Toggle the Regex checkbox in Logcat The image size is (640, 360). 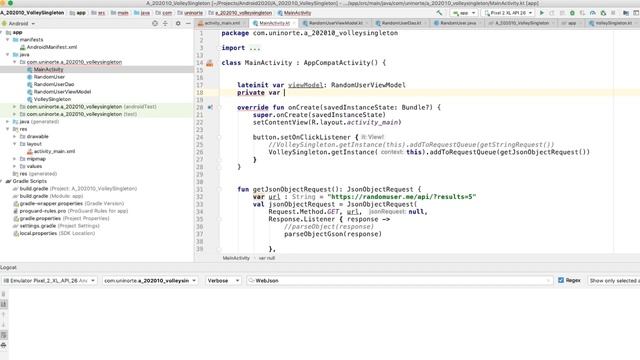pyautogui.click(x=561, y=280)
